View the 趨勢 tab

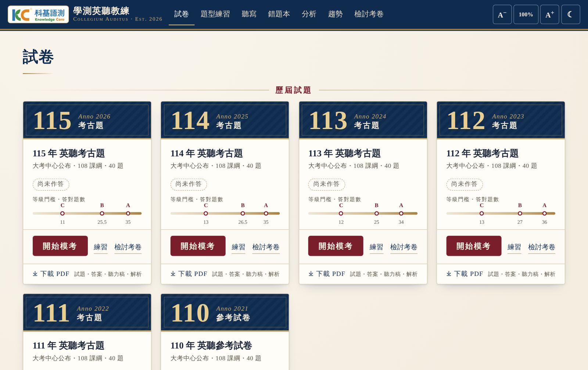click(x=335, y=14)
